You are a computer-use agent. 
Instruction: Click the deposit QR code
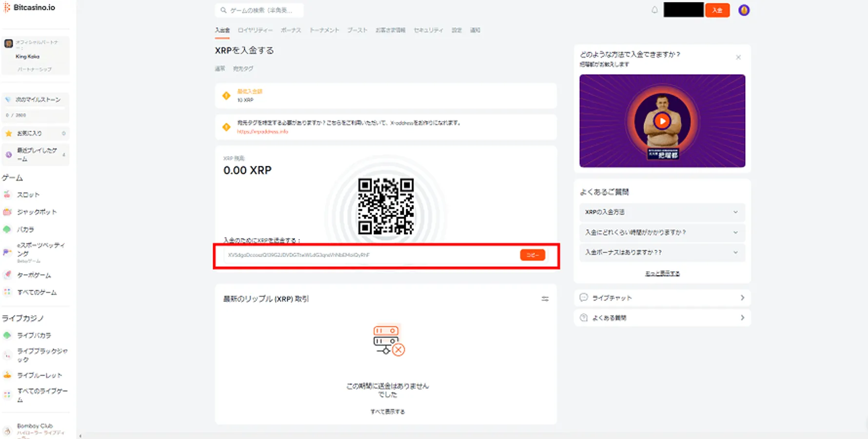[x=386, y=206]
